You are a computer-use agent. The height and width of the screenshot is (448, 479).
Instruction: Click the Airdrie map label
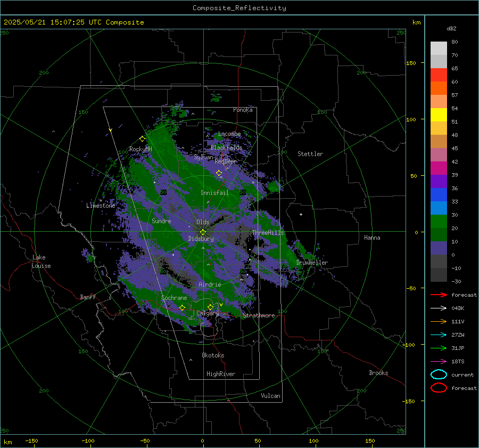point(210,284)
